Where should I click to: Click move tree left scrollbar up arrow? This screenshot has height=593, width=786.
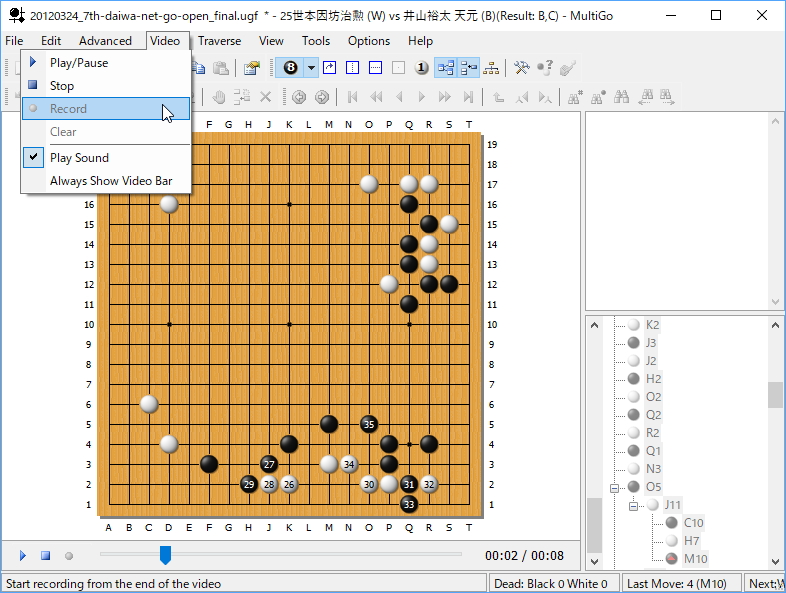(595, 325)
